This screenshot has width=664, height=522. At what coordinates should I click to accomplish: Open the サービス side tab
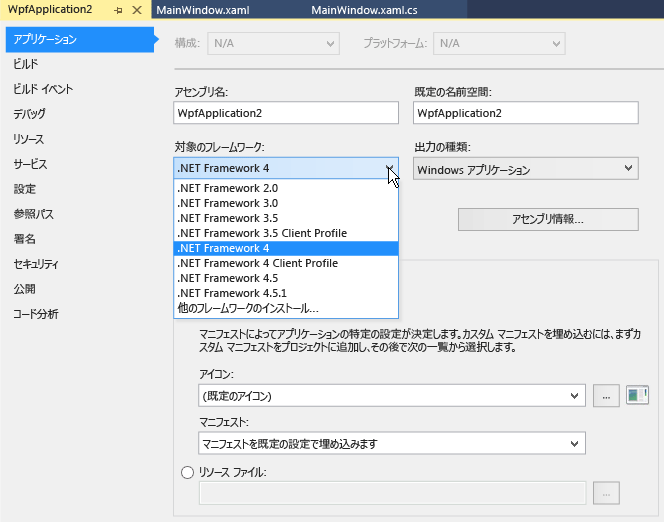[30, 164]
